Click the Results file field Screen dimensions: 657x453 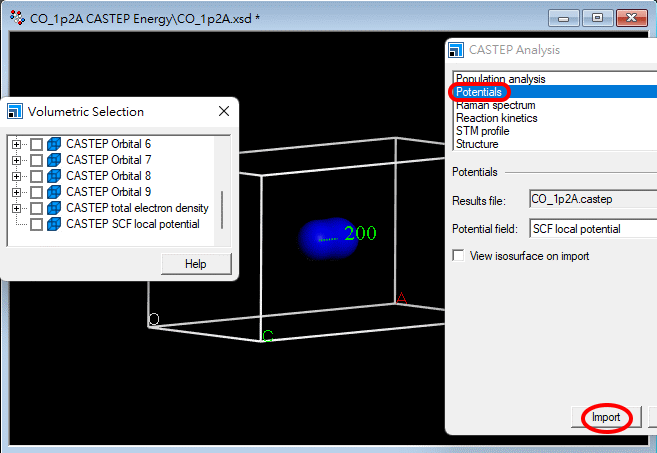(592, 199)
